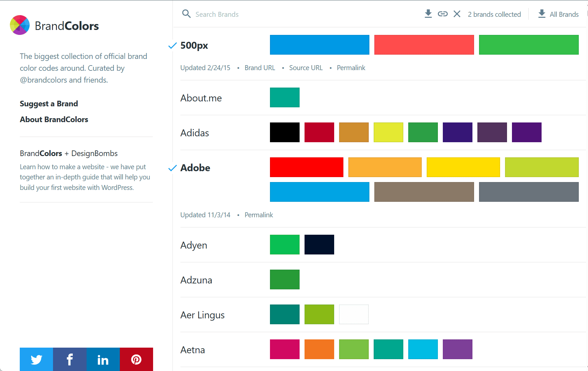This screenshot has width=588, height=371.
Task: Click the BrandColors color wheel logo
Action: (x=20, y=25)
